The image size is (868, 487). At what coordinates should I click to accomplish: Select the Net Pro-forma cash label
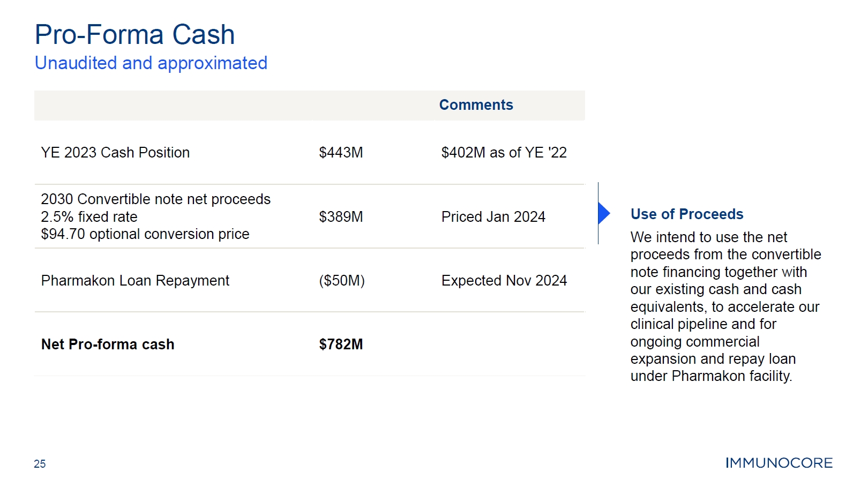(108, 344)
